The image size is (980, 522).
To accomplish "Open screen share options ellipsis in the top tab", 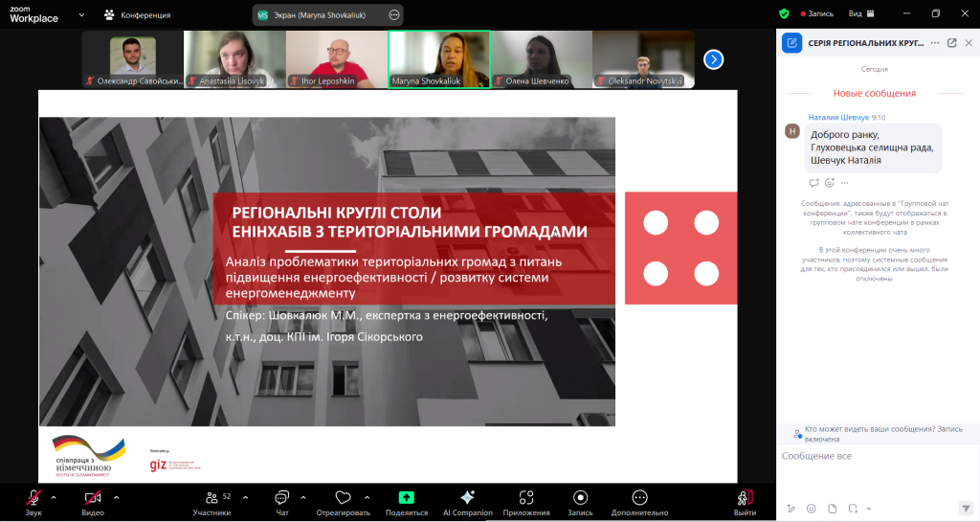I will 393,15.
